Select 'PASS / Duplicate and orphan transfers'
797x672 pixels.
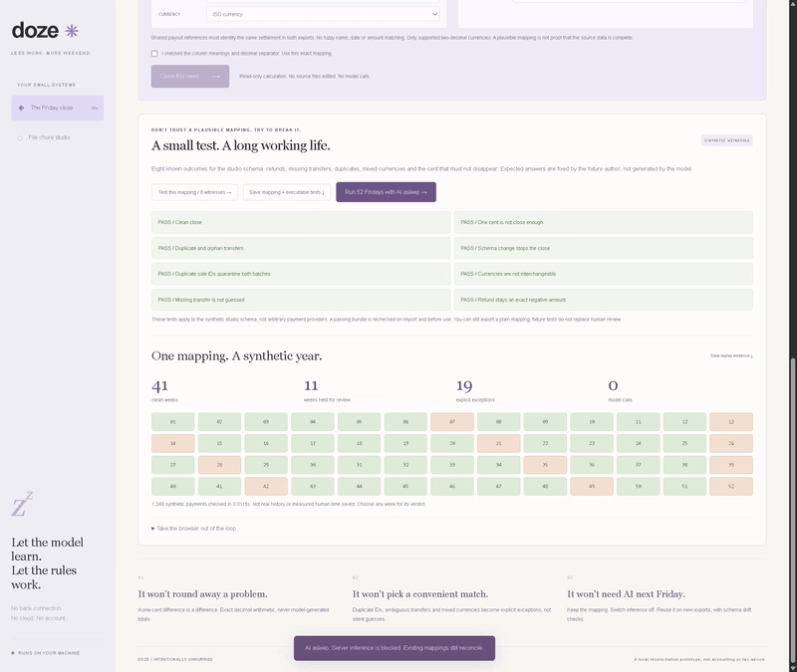[x=301, y=248]
